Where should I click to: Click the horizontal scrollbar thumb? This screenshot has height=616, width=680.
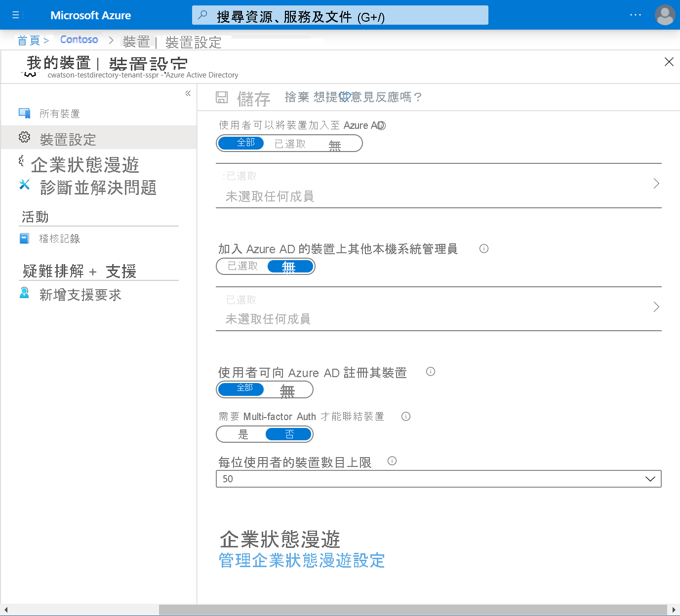413,610
